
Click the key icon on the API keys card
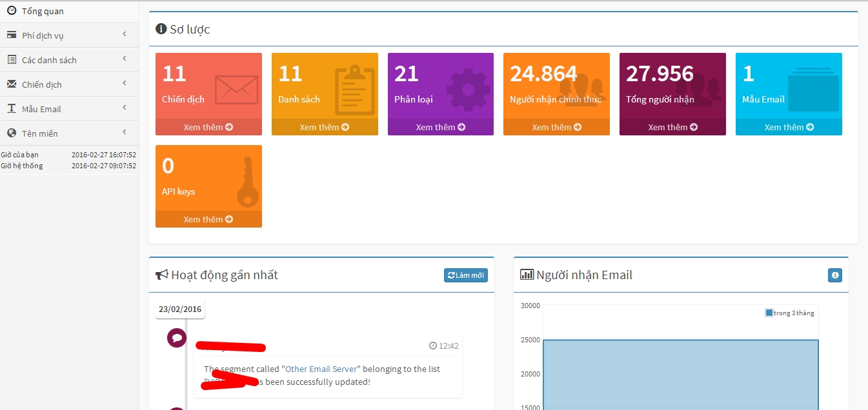tap(248, 182)
